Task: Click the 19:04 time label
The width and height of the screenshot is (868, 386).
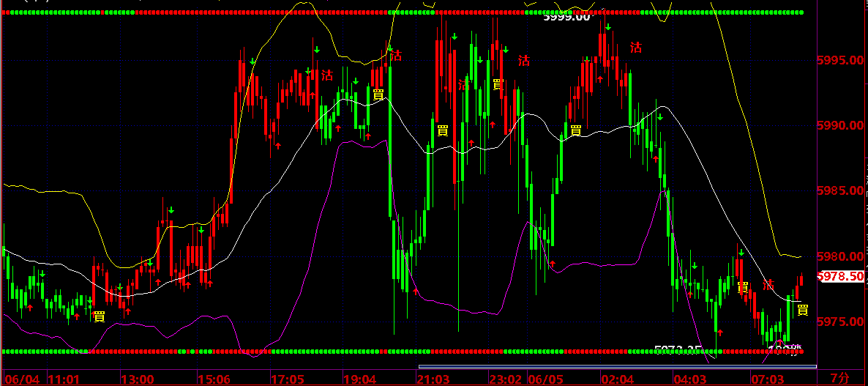Action: click(360, 379)
